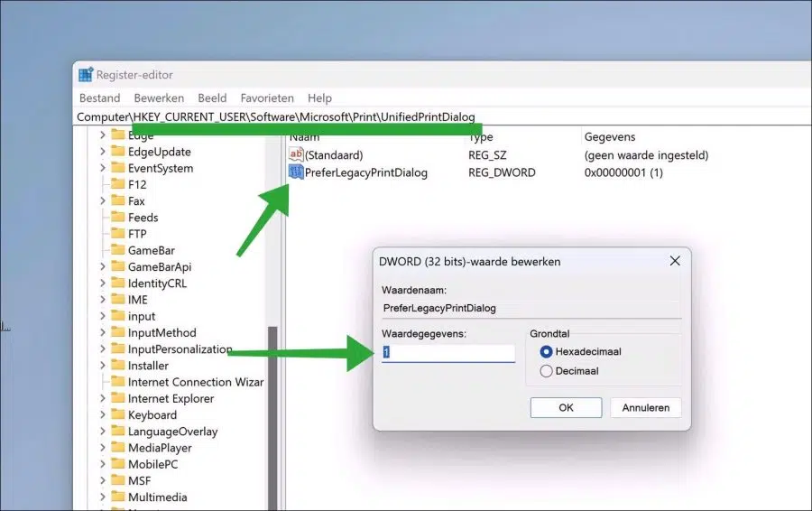Click the registry path address bar
Image resolution: width=812 pixels, height=511 pixels.
pyautogui.click(x=443, y=117)
